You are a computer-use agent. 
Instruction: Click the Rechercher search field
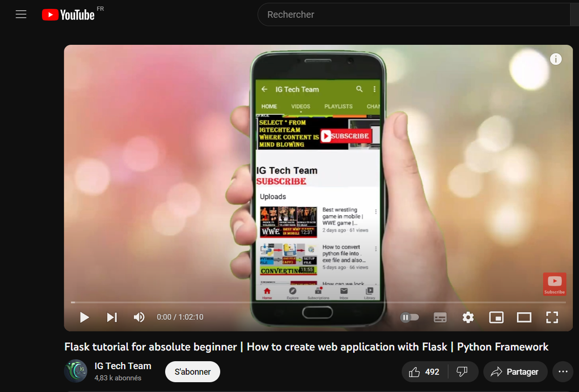point(414,14)
